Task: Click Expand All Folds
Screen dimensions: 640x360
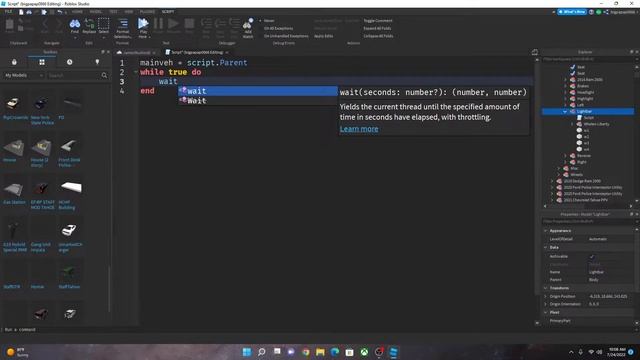Action: coord(378,28)
